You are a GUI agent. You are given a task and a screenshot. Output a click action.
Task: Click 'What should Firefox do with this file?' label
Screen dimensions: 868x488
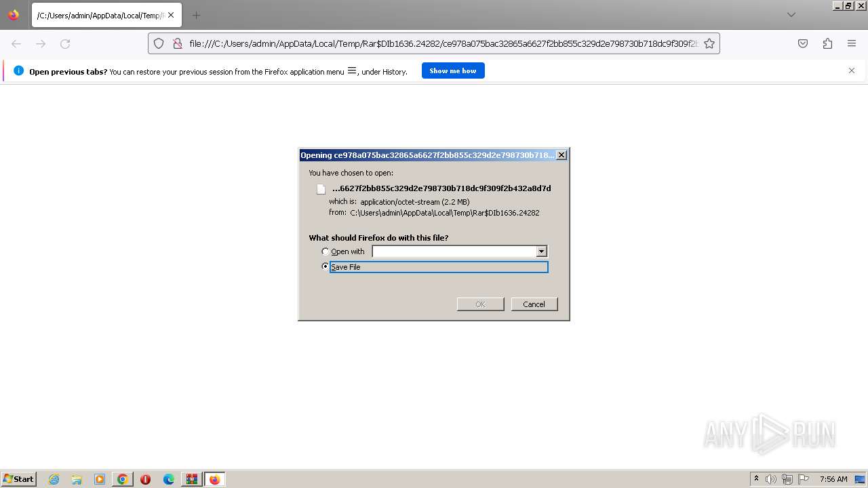click(378, 238)
